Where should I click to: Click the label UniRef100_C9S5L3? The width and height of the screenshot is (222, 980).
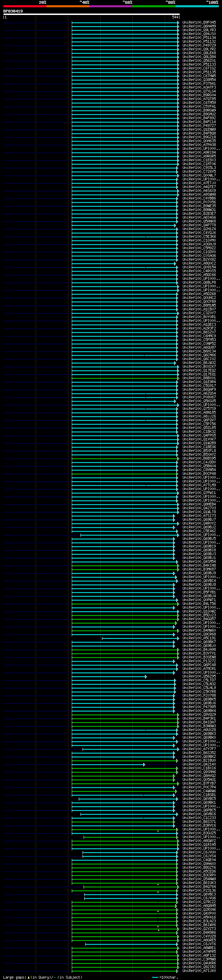(199, 168)
